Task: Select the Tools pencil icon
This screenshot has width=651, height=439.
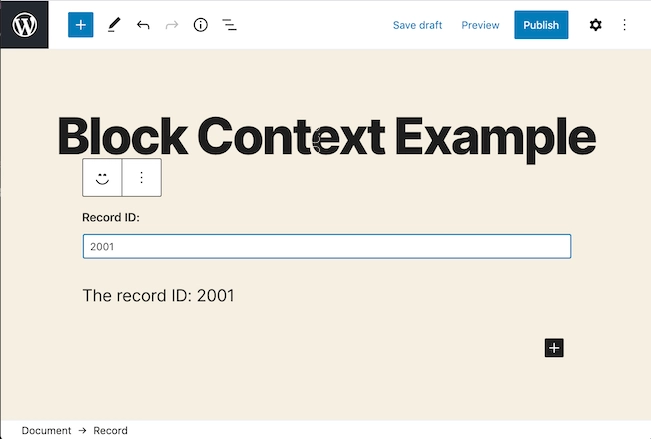Action: click(114, 25)
